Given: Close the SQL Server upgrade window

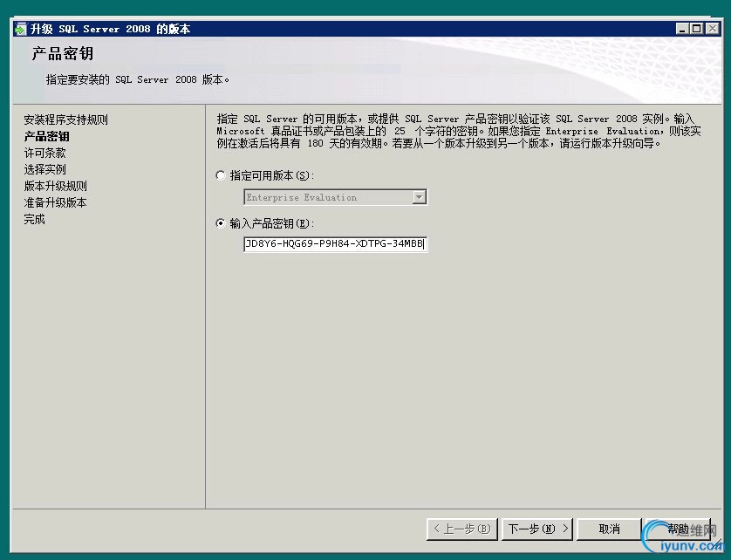Looking at the screenshot, I should tap(713, 29).
